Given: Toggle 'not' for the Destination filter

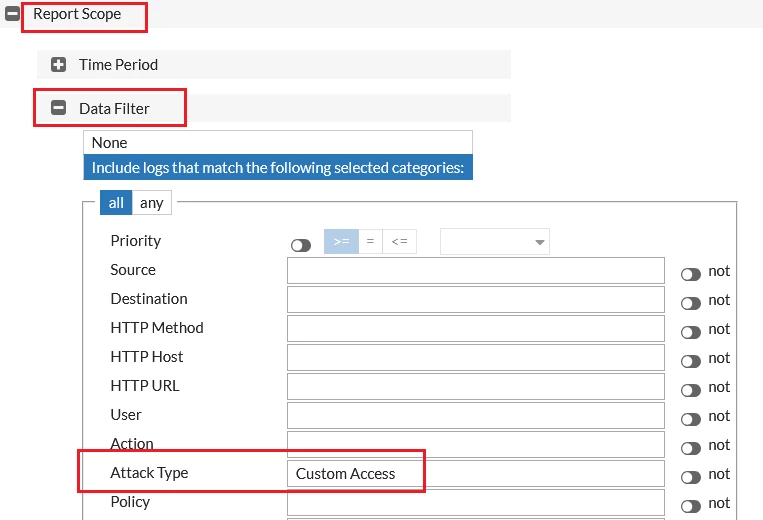Looking at the screenshot, I should tap(690, 304).
